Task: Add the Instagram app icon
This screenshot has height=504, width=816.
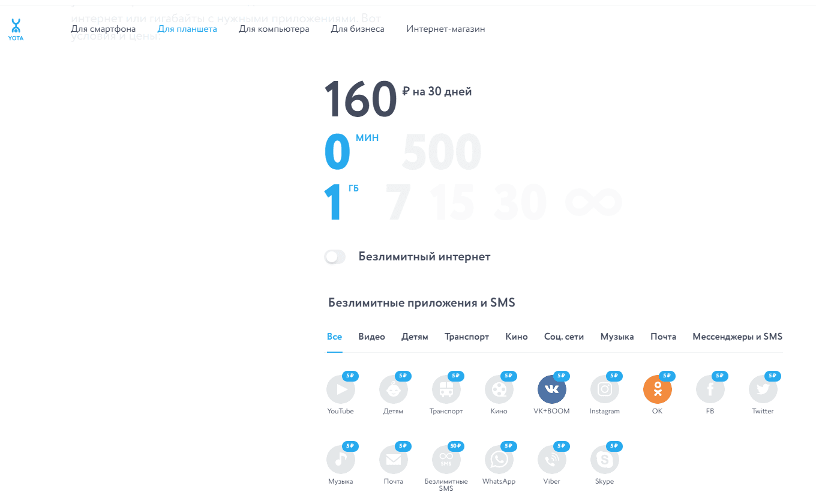Action: click(605, 389)
